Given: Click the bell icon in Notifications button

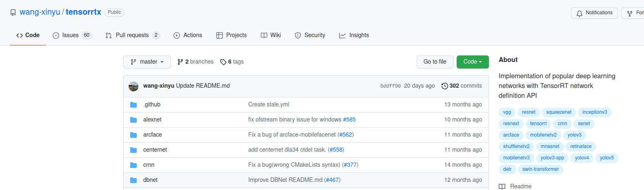Looking at the screenshot, I should coord(579,13).
